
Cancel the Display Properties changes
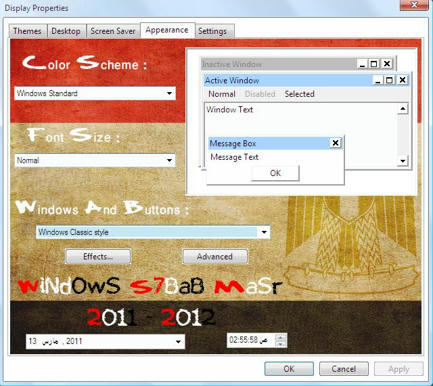click(344, 369)
